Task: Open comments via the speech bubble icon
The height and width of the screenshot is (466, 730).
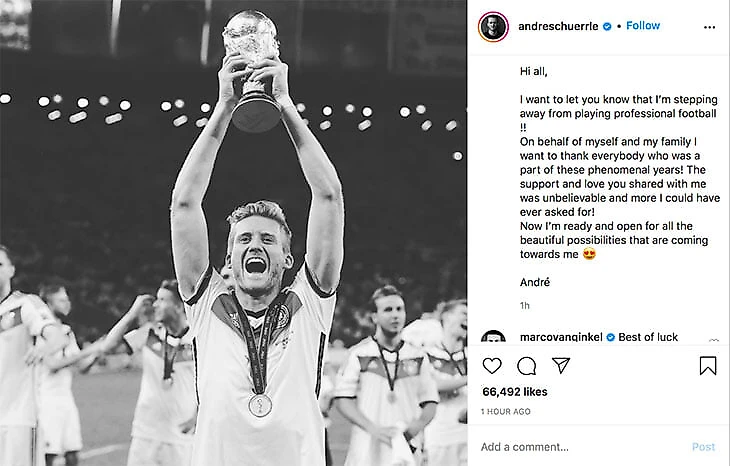Action: click(526, 366)
